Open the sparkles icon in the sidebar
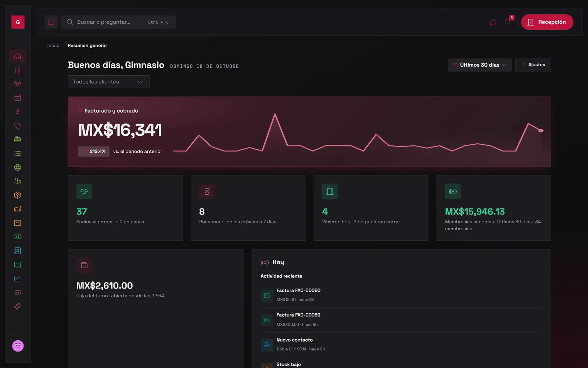This screenshot has width=588, height=368. coord(17,307)
